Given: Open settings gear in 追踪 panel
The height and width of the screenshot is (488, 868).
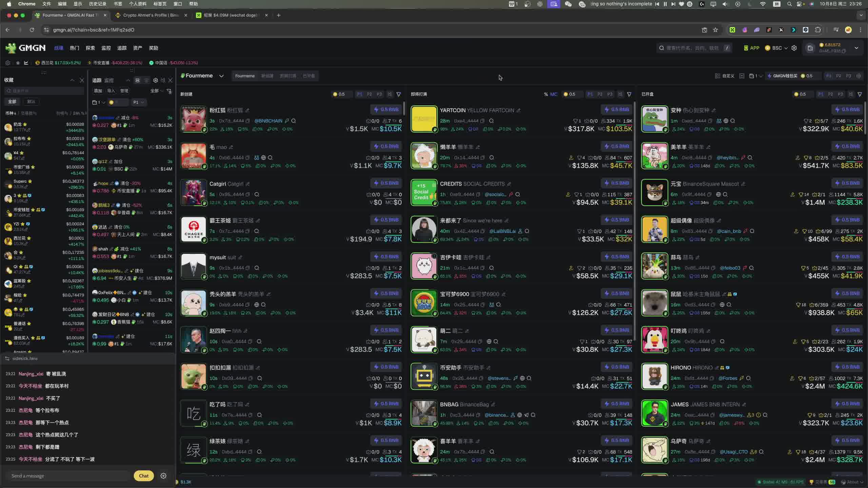Looking at the screenshot, I should tap(155, 80).
